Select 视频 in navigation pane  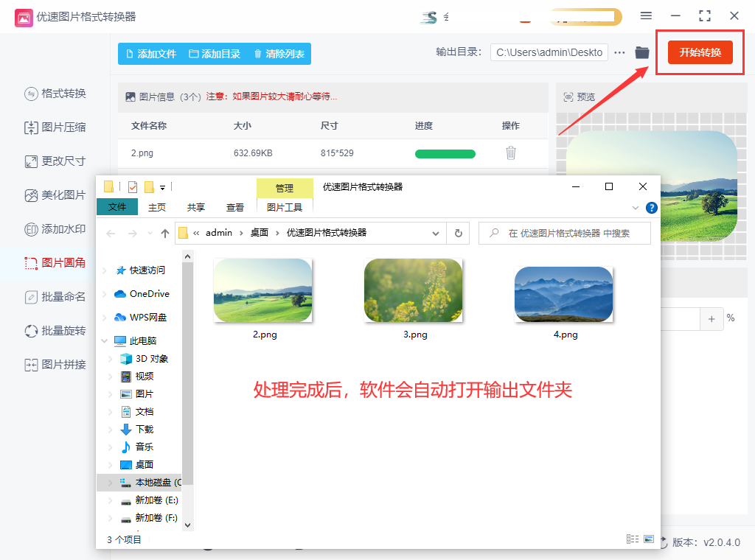coord(137,377)
